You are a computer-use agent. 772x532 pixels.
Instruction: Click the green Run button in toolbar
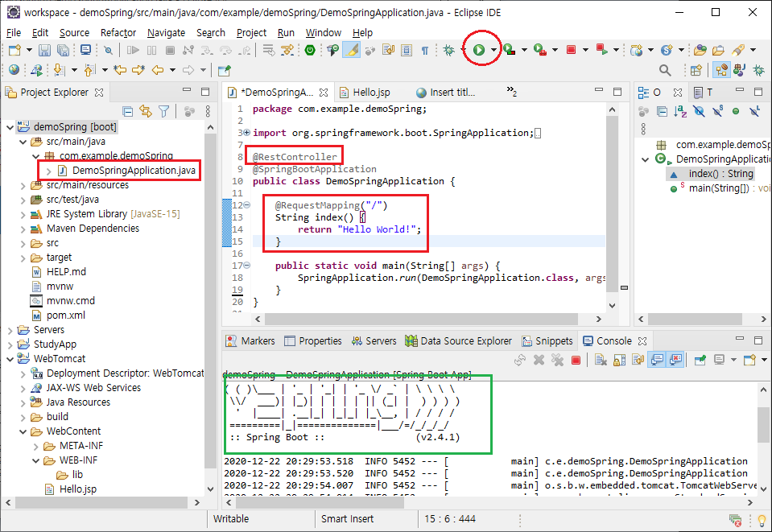click(x=478, y=50)
